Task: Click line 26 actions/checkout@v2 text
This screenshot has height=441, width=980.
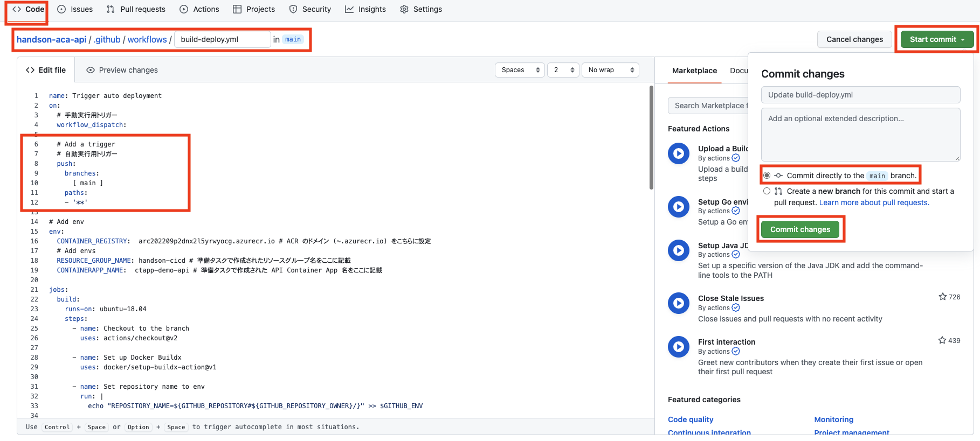Action: pos(140,338)
